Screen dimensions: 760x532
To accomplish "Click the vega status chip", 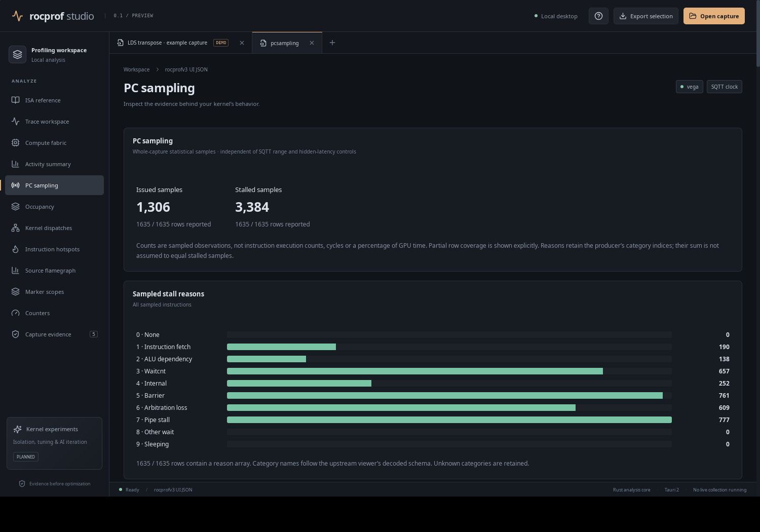I will coord(690,87).
